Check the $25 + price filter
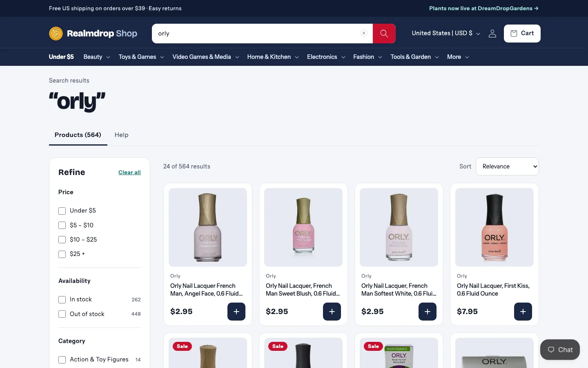The width and height of the screenshot is (588, 368). pos(62,254)
